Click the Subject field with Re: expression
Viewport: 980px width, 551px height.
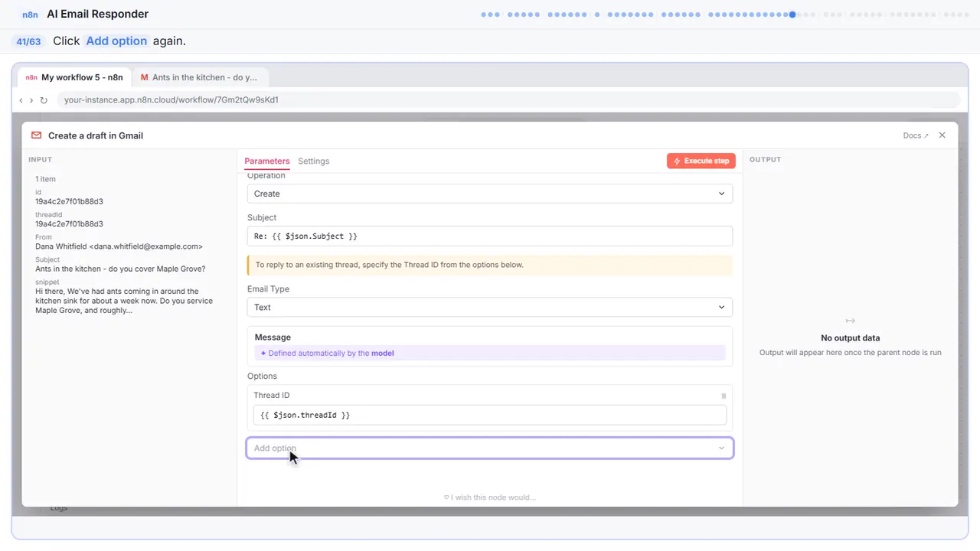490,236
